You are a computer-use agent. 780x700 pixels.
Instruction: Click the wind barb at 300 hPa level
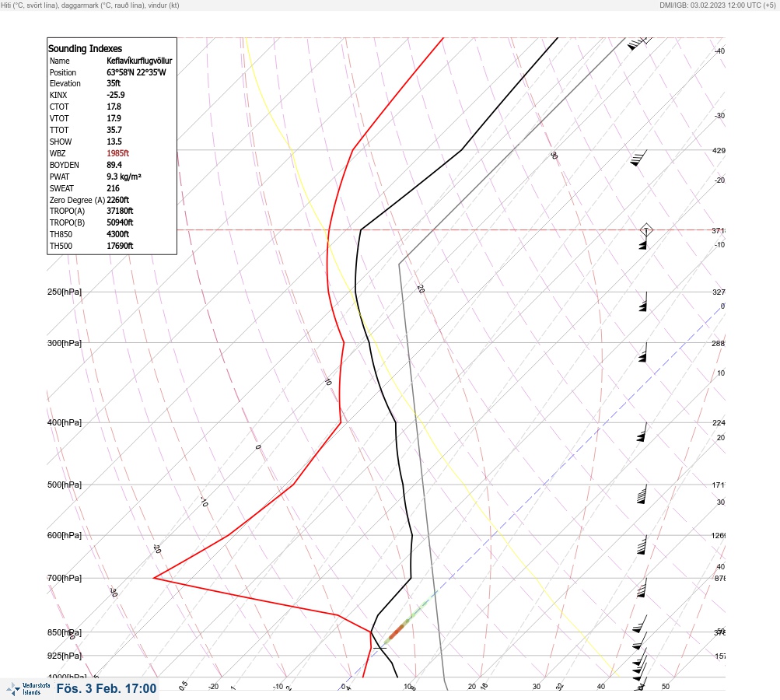(x=642, y=352)
